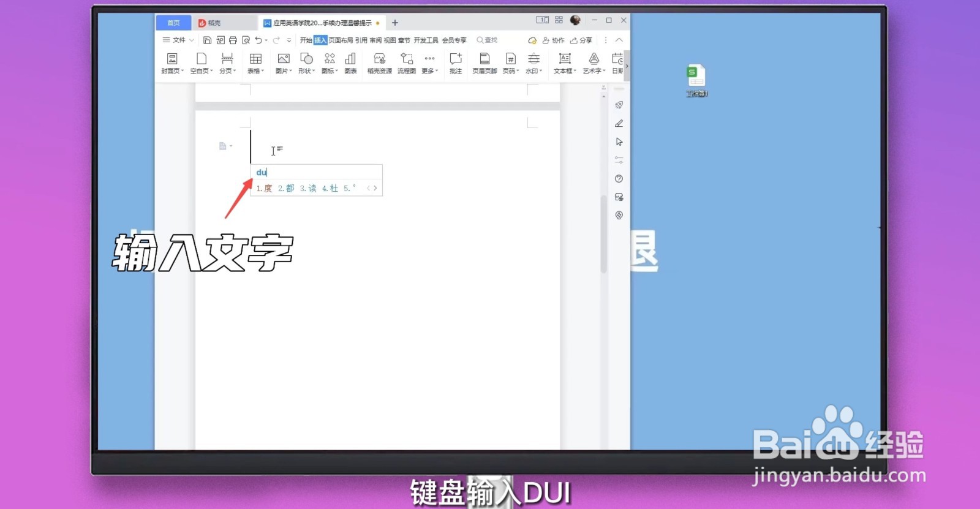Select the 应用英语学院20... document tab
The width and height of the screenshot is (980, 509).
(322, 23)
